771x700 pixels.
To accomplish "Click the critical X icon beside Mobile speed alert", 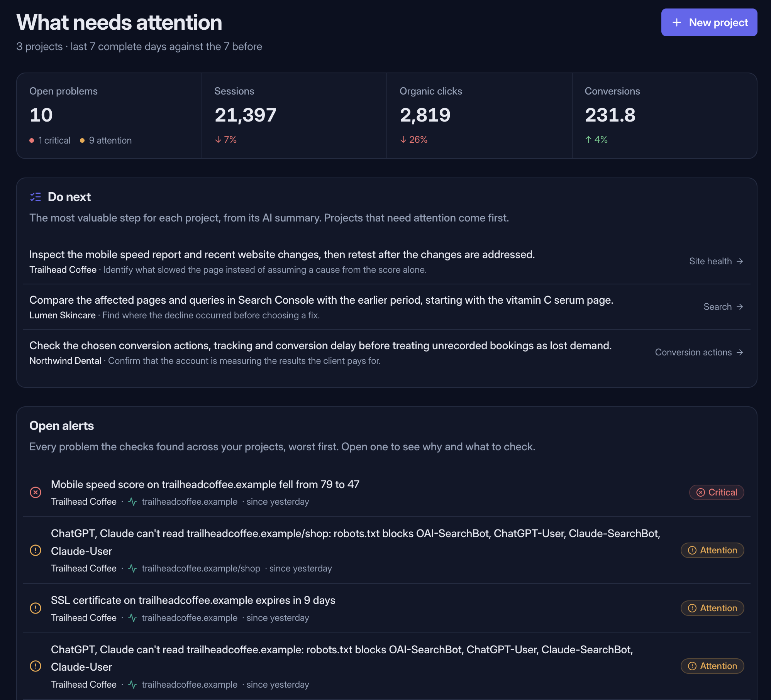I will (36, 492).
